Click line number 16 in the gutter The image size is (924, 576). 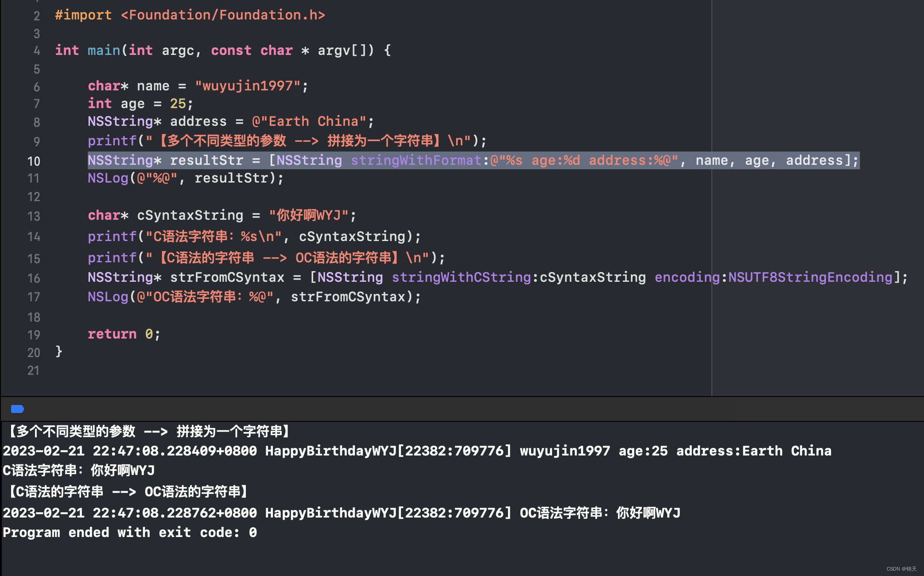point(34,278)
